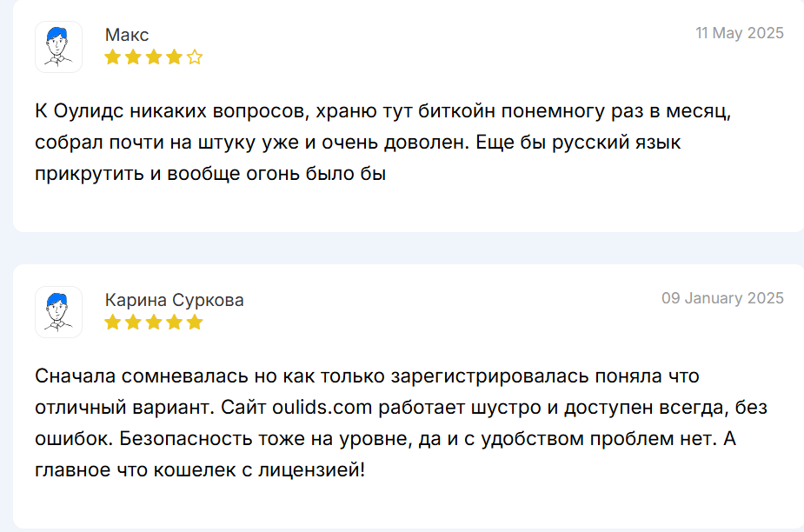This screenshot has height=532, width=804.
Task: Click the third star in Макс's rating
Action: [x=154, y=57]
